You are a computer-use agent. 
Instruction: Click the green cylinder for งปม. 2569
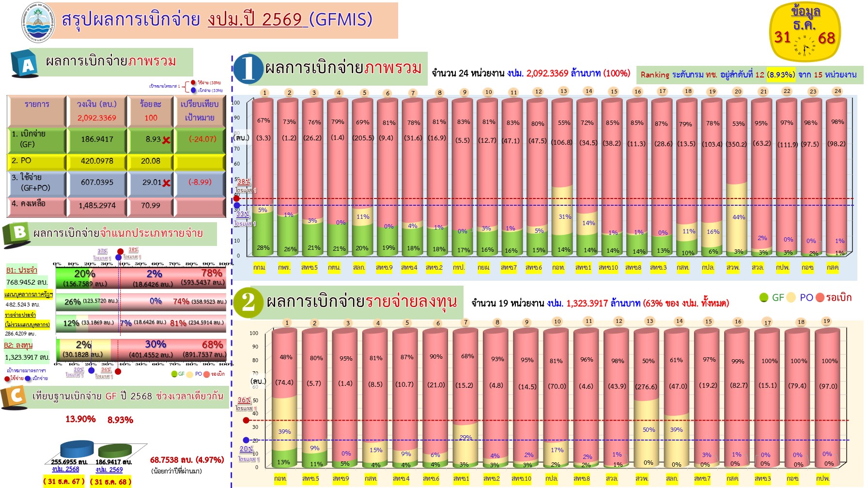click(x=114, y=451)
